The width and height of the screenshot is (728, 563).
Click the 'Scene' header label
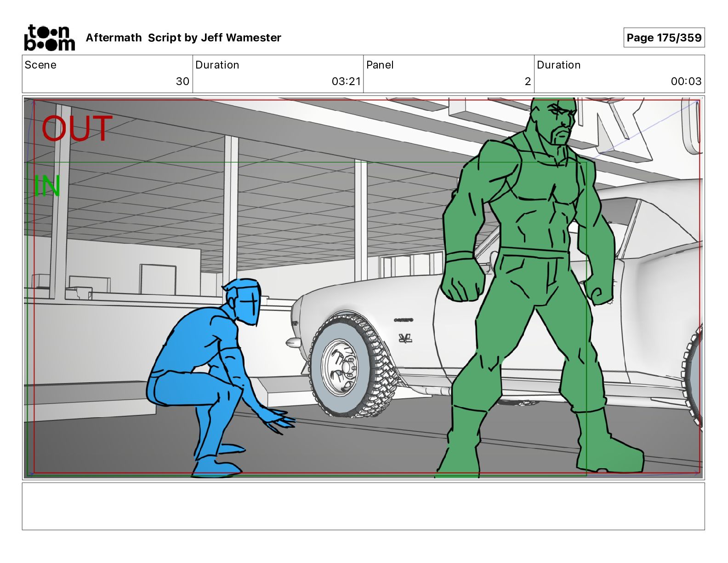click(40, 65)
